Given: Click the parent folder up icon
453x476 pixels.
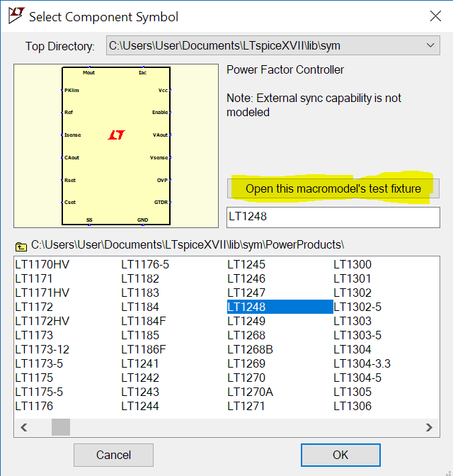Looking at the screenshot, I should [x=21, y=246].
